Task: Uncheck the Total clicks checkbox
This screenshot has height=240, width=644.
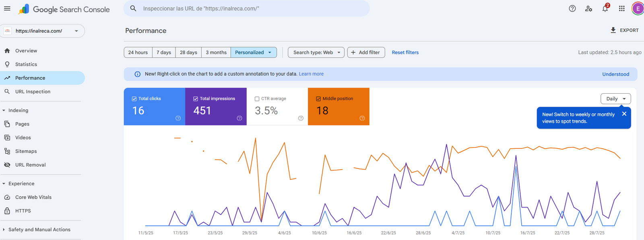Action: (x=134, y=99)
